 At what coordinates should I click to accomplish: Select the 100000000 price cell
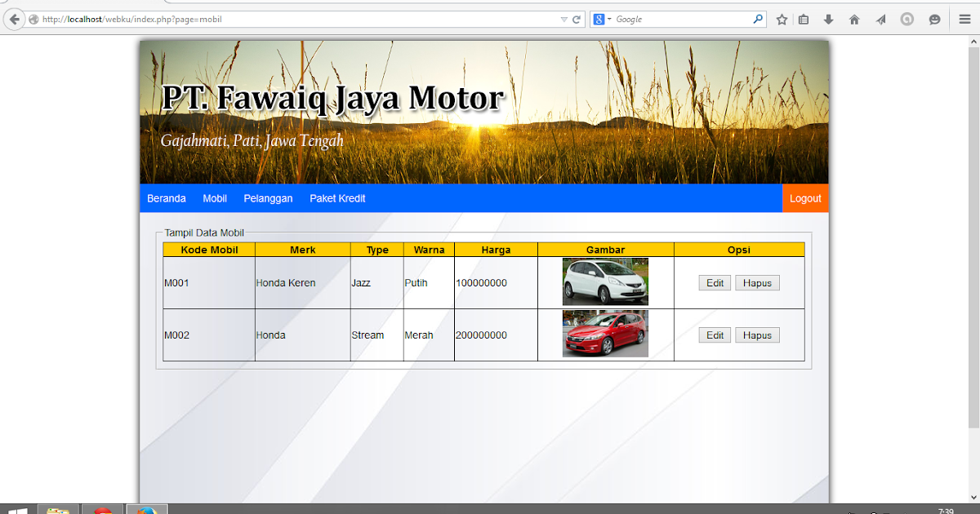pos(496,283)
